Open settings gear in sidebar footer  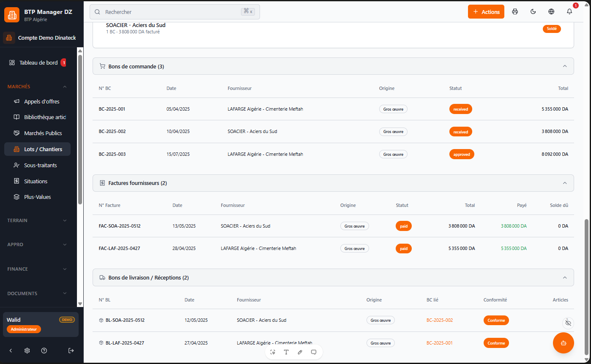(x=27, y=350)
